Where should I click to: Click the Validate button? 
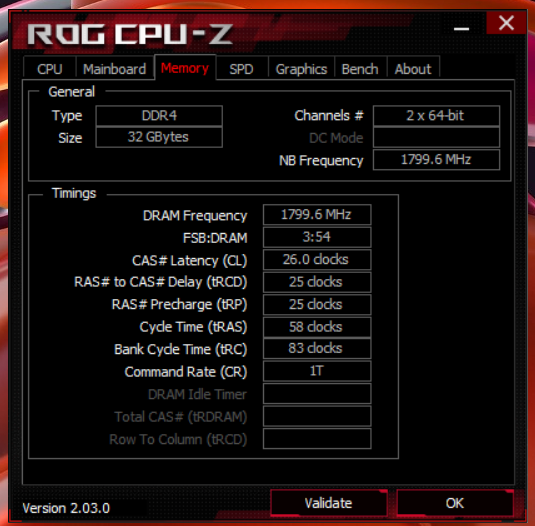click(x=329, y=503)
